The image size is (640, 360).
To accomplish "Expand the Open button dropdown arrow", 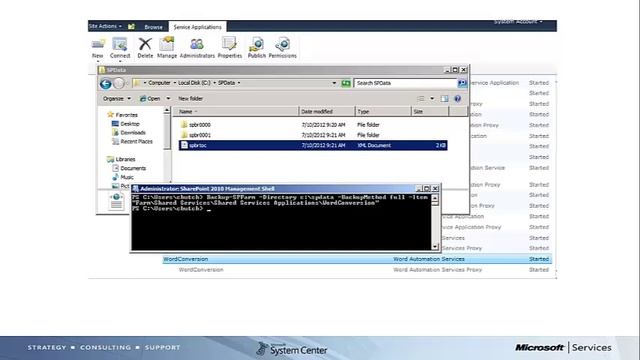I will click(168, 98).
